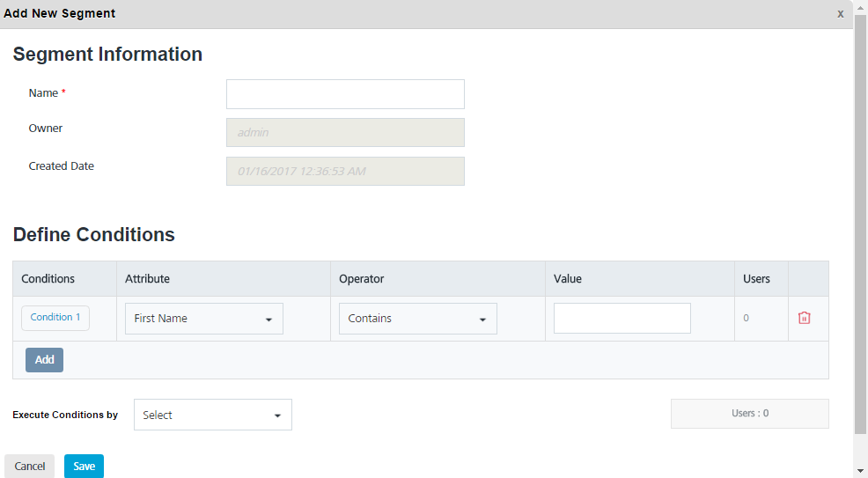Click the Attribute column header
The width and height of the screenshot is (868, 478).
(x=148, y=278)
